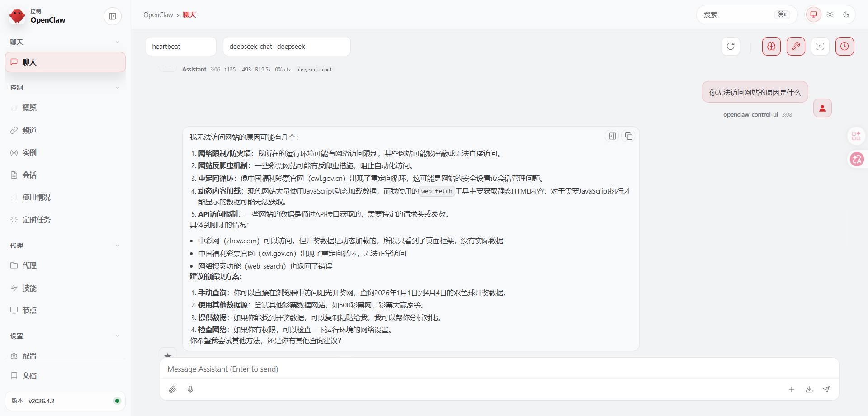Screen dimensions: 868x416
Task: Open the heartbeat session dropdown
Action: point(181,47)
